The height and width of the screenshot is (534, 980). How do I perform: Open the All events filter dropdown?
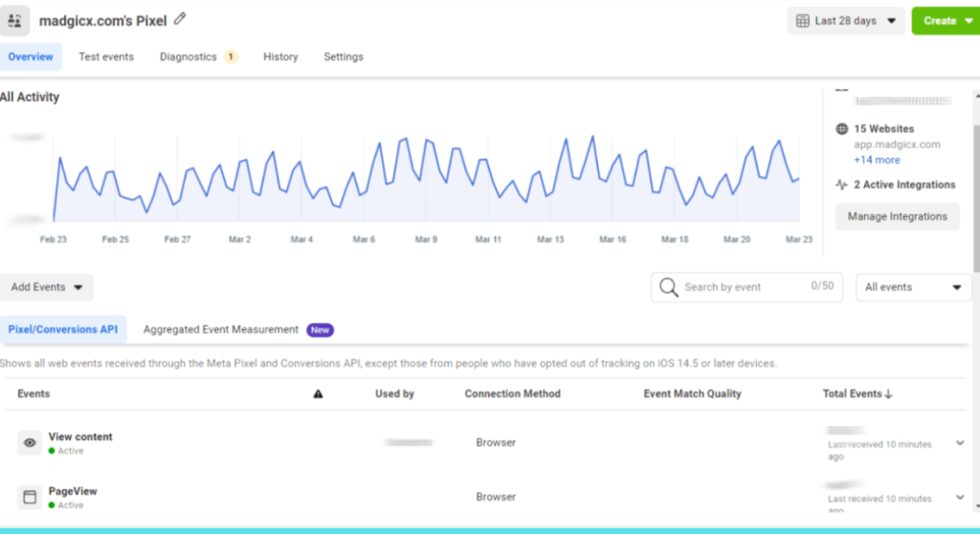coord(913,287)
